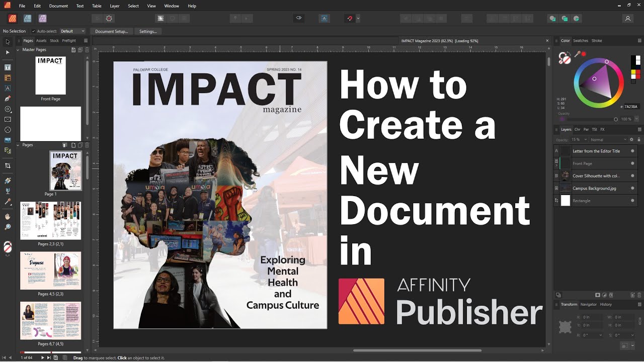
Task: Open the Layers panel options menu
Action: pyautogui.click(x=639, y=129)
